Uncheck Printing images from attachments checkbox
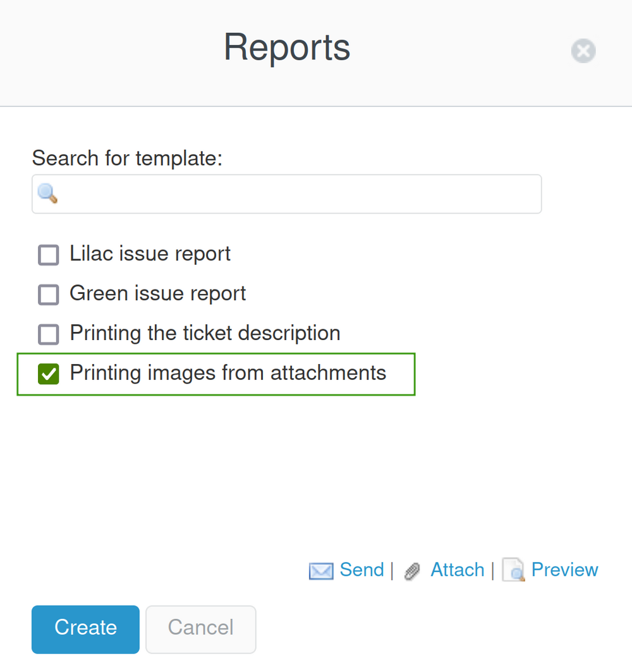Viewport: 632px width, 672px height. pyautogui.click(x=49, y=374)
